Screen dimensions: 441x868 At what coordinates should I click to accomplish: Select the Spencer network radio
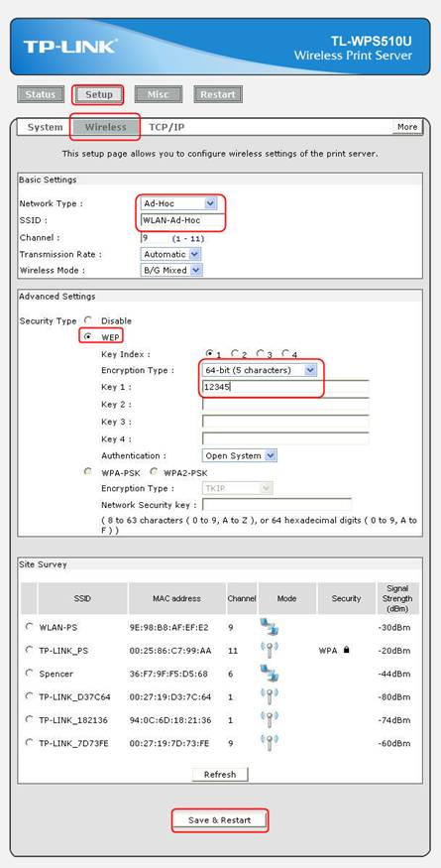coord(30,674)
